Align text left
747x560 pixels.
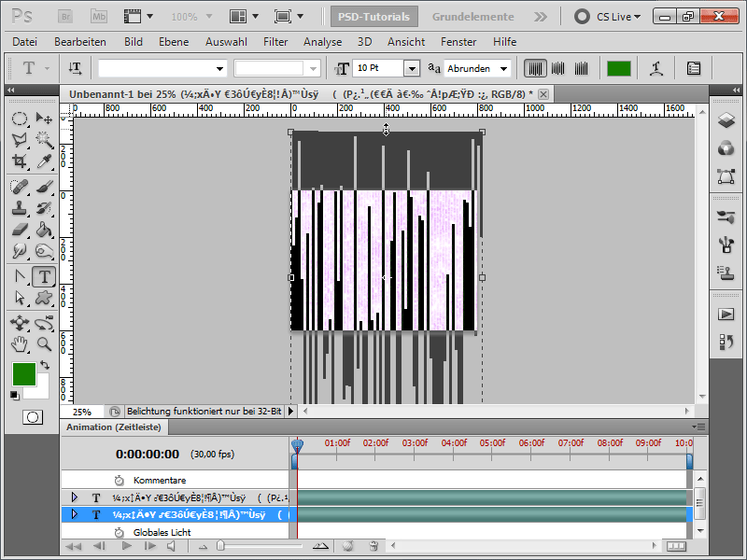tap(535, 68)
